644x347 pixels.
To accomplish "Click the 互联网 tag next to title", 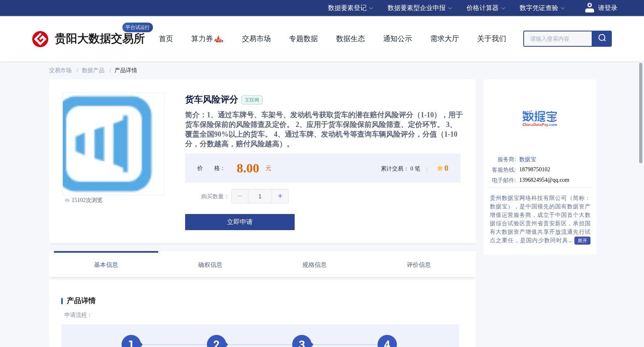I will [252, 100].
